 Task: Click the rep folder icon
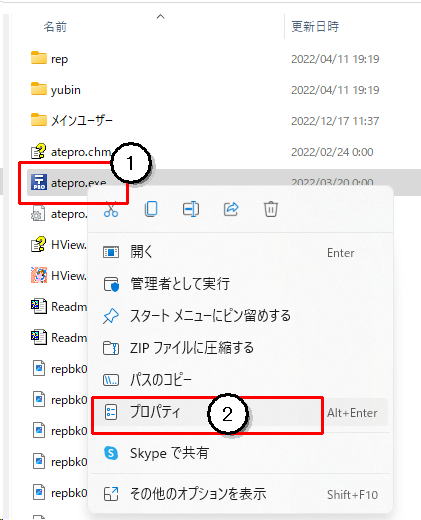pyautogui.click(x=39, y=58)
